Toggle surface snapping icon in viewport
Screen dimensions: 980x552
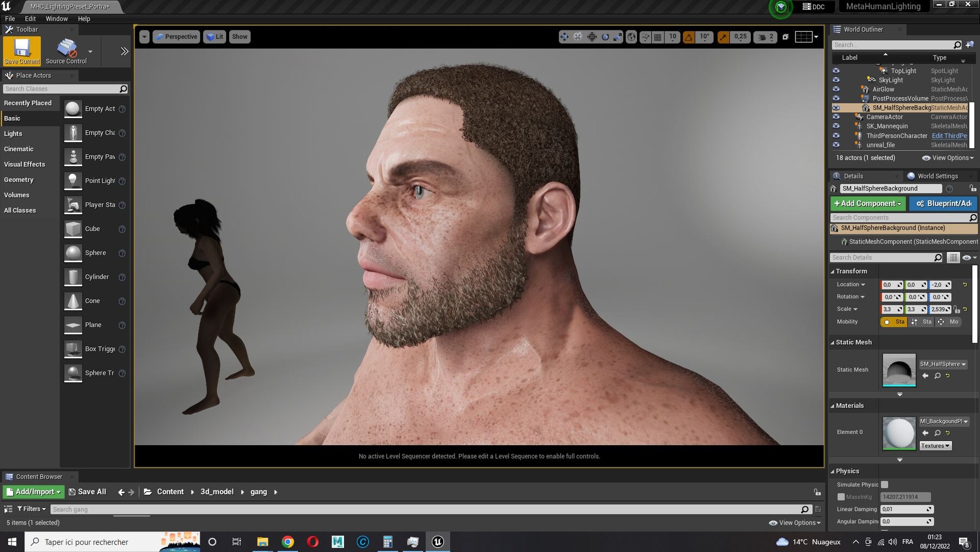point(645,37)
